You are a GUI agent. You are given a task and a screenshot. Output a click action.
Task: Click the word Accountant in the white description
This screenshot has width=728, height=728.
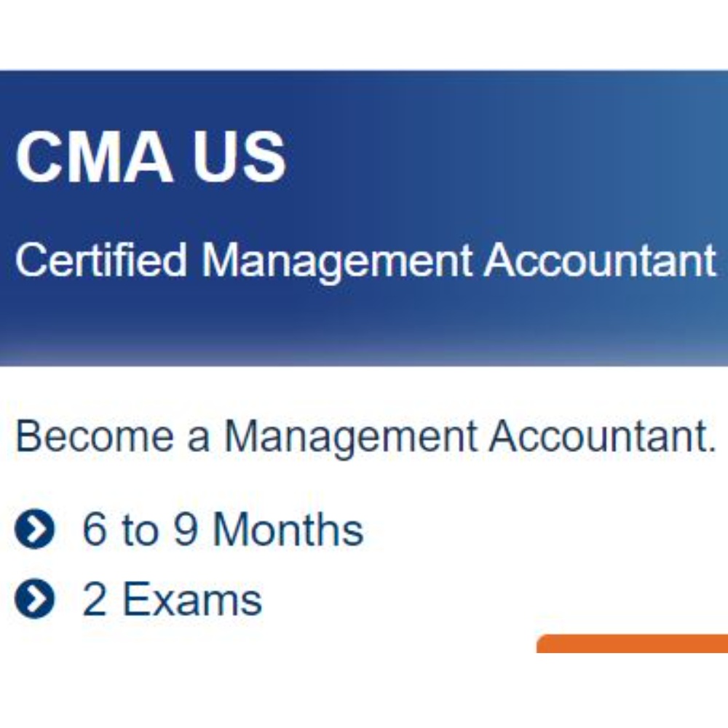[x=603, y=437]
